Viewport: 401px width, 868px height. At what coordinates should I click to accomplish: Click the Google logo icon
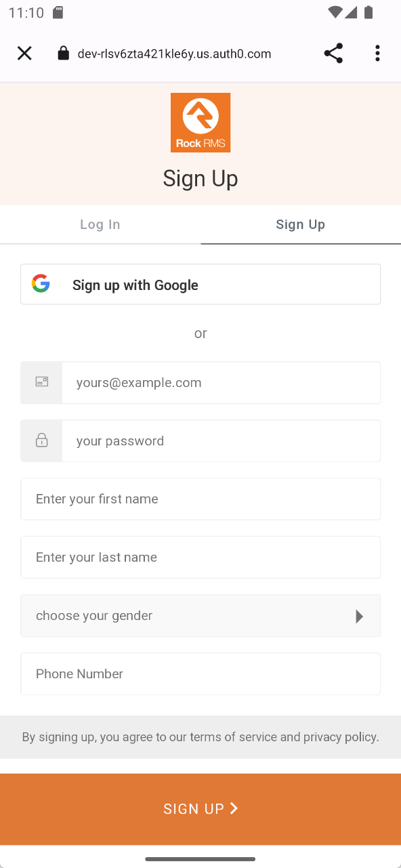(x=41, y=284)
